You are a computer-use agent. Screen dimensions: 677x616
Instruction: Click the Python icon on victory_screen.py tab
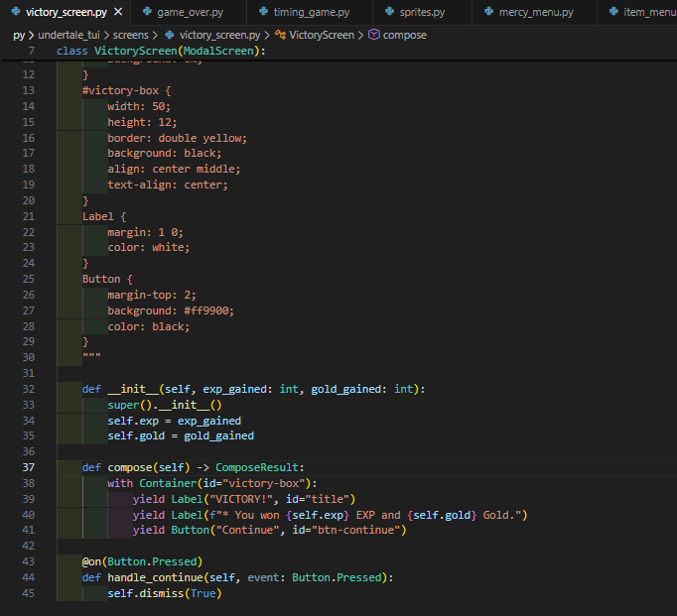click(x=14, y=13)
